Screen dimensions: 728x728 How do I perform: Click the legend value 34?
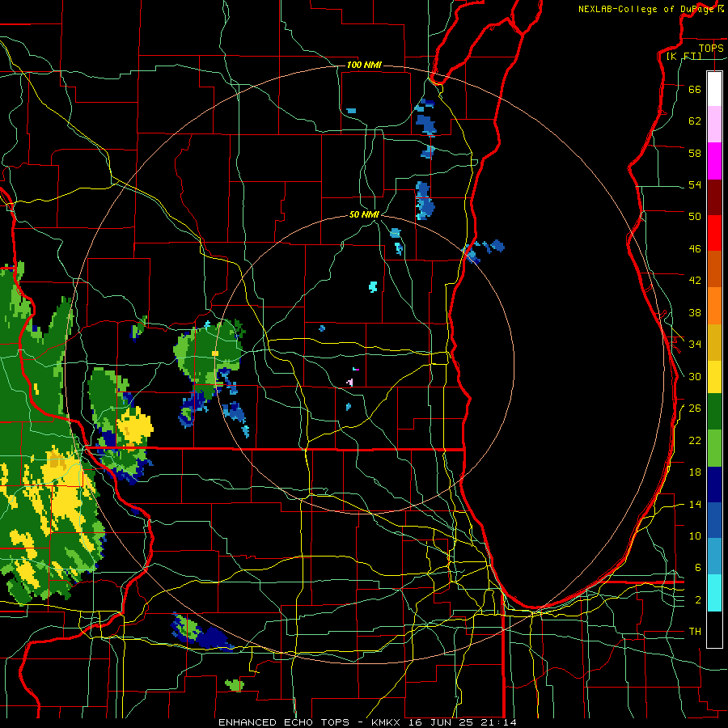(x=695, y=344)
